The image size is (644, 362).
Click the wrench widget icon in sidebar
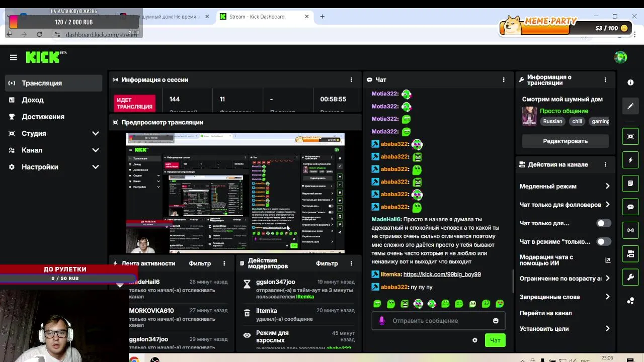click(x=630, y=277)
